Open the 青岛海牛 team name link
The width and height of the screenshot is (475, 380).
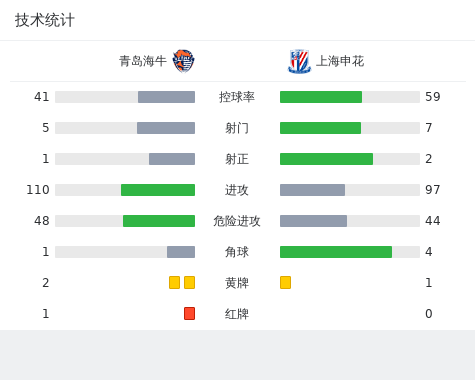click(x=143, y=61)
